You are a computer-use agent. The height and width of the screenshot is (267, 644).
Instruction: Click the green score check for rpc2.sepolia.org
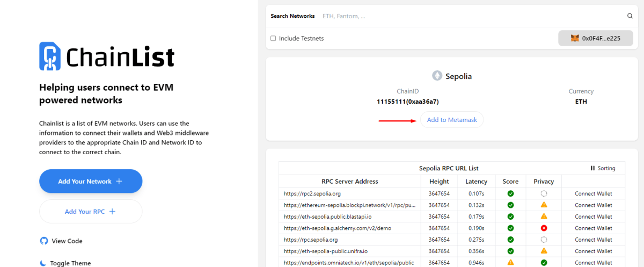tap(510, 193)
